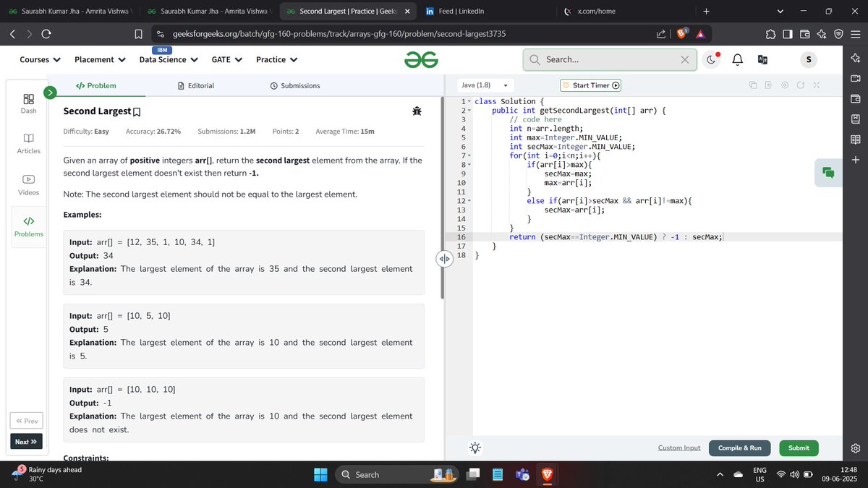Collapse the left navigation with green arrow
The width and height of the screenshot is (868, 488).
(50, 92)
